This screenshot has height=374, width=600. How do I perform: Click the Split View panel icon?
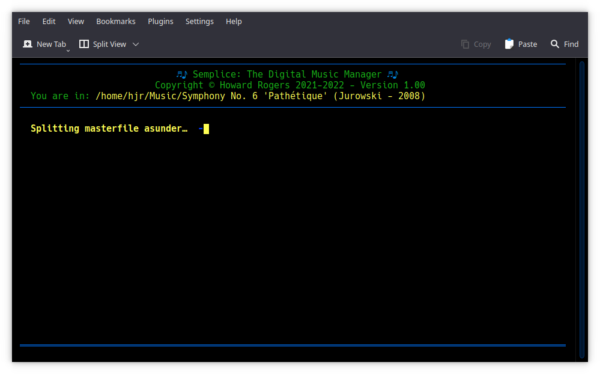(x=84, y=44)
